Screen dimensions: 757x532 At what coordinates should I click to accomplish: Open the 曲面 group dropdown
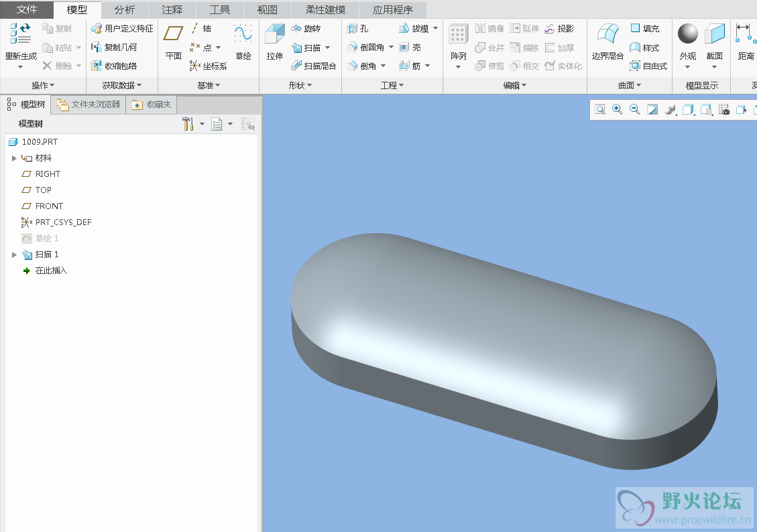[x=630, y=85]
